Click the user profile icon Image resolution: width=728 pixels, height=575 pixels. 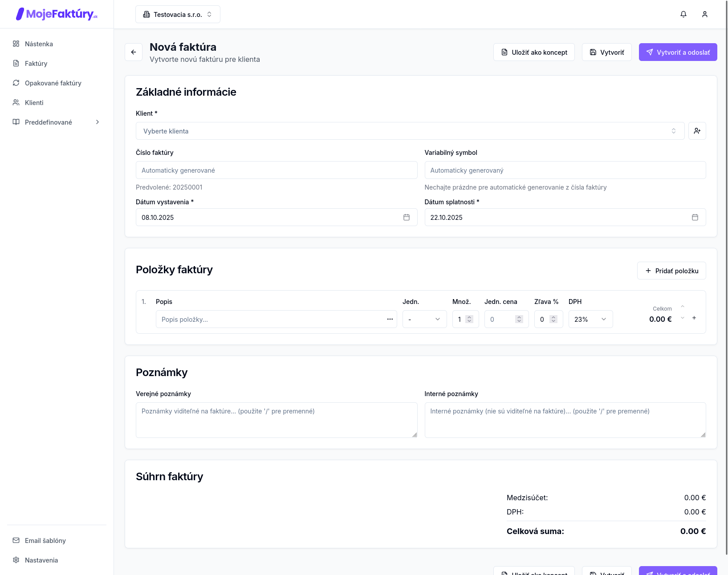(x=704, y=14)
